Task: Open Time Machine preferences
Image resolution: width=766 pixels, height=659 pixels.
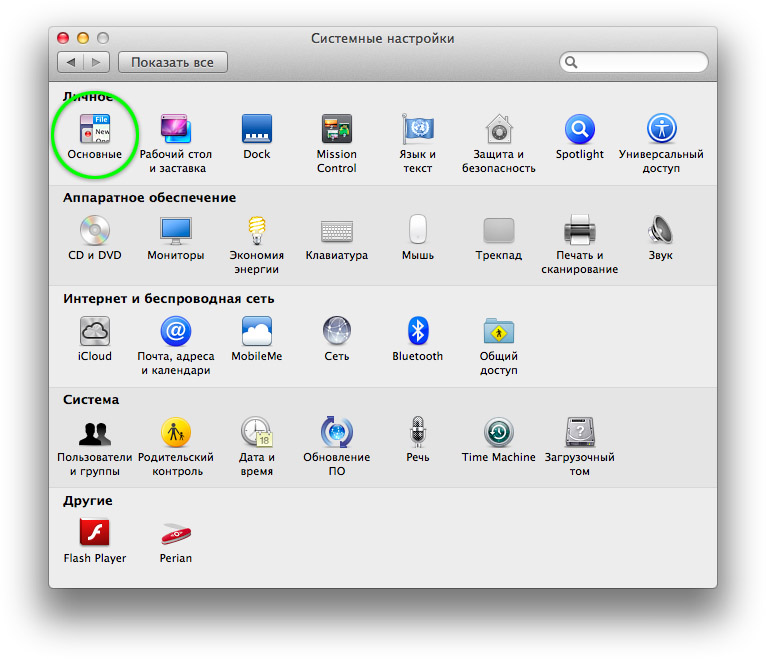Action: 499,433
